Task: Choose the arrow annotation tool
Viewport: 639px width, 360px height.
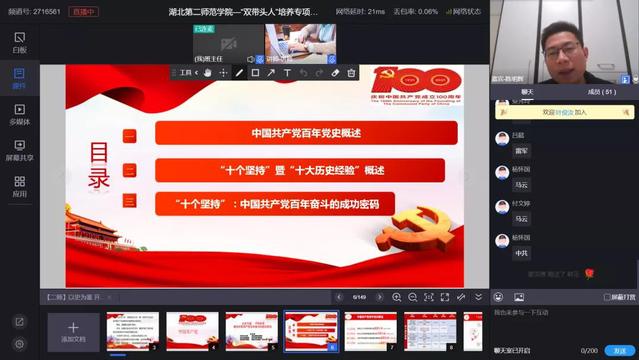Action: click(x=271, y=73)
